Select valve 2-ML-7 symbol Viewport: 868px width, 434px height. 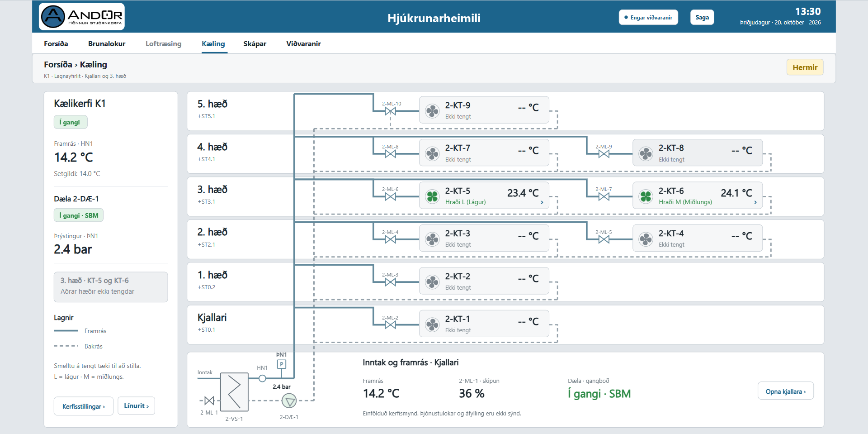pos(604,196)
